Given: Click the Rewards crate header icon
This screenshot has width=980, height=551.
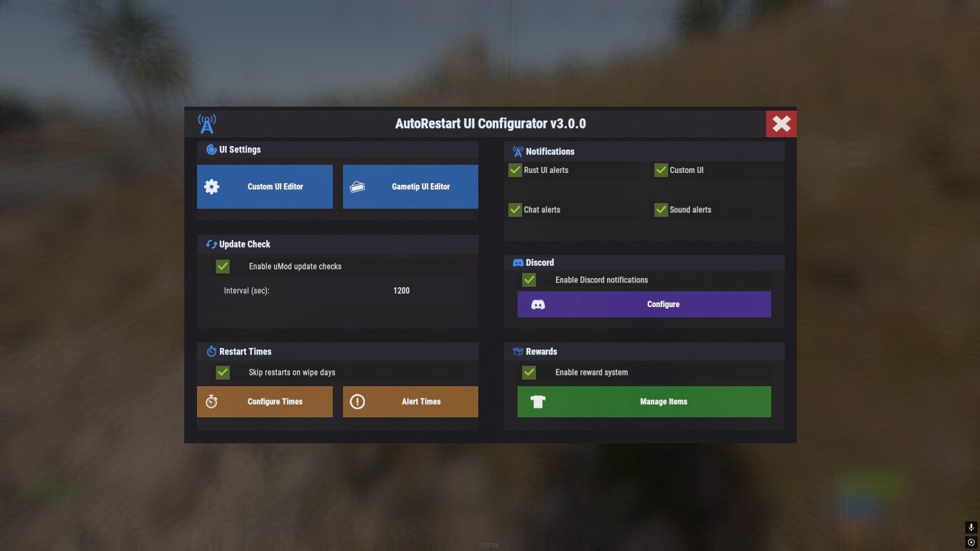Looking at the screenshot, I should (x=518, y=352).
